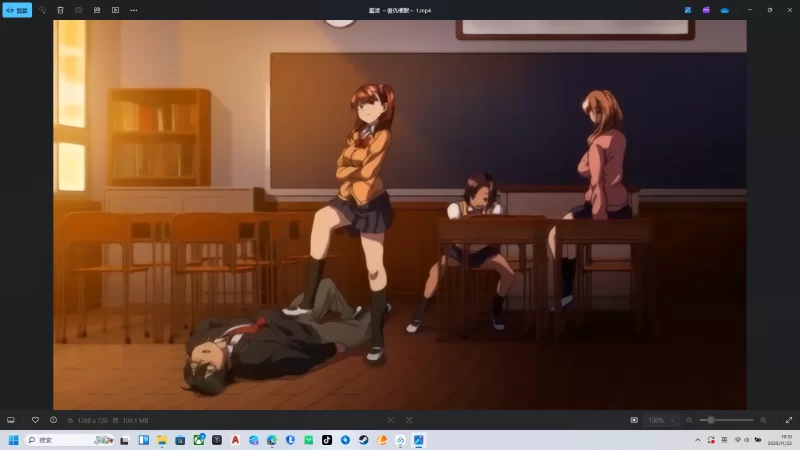Image resolution: width=800 pixels, height=450 pixels.
Task: Open the Xbox app from the taskbar
Action: pos(198,440)
